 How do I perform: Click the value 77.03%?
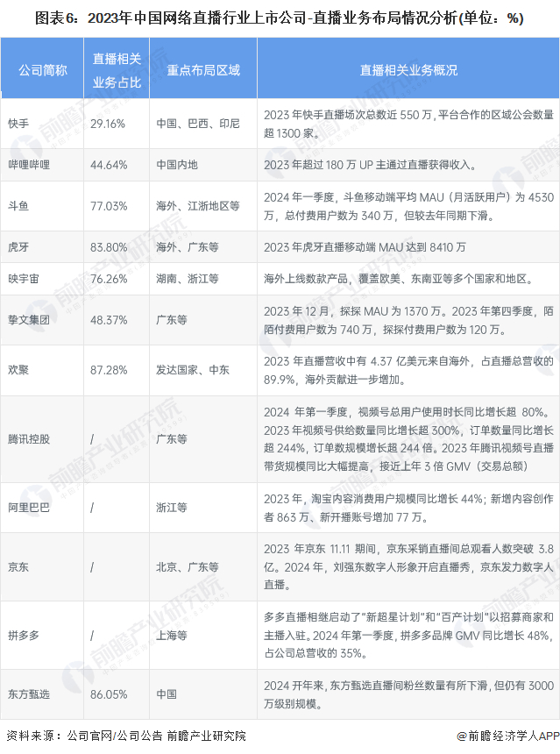click(109, 206)
